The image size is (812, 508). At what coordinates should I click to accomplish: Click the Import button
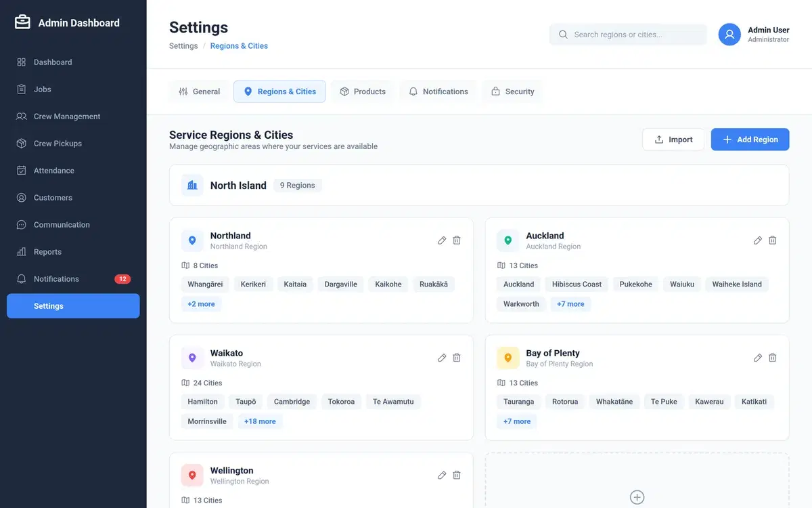673,140
